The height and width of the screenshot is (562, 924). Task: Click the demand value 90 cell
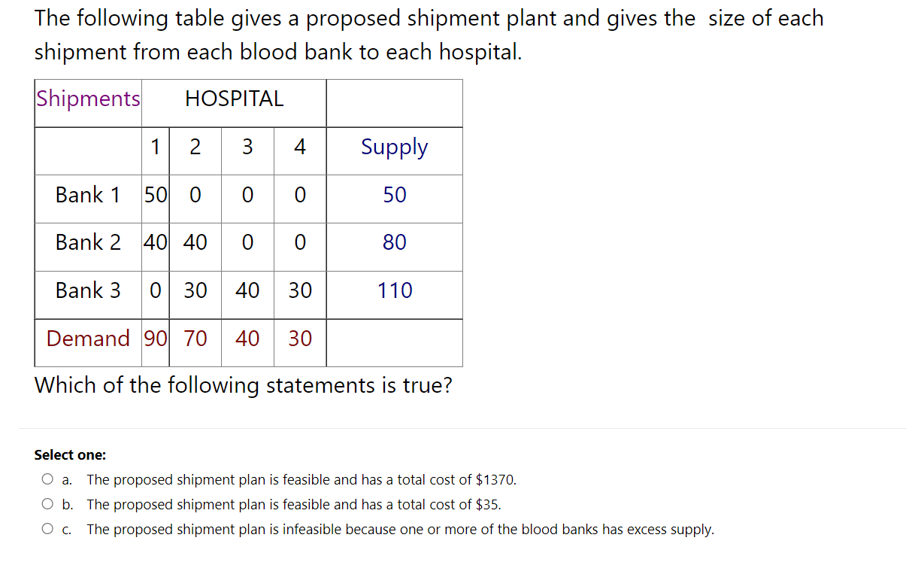pyautogui.click(x=156, y=339)
